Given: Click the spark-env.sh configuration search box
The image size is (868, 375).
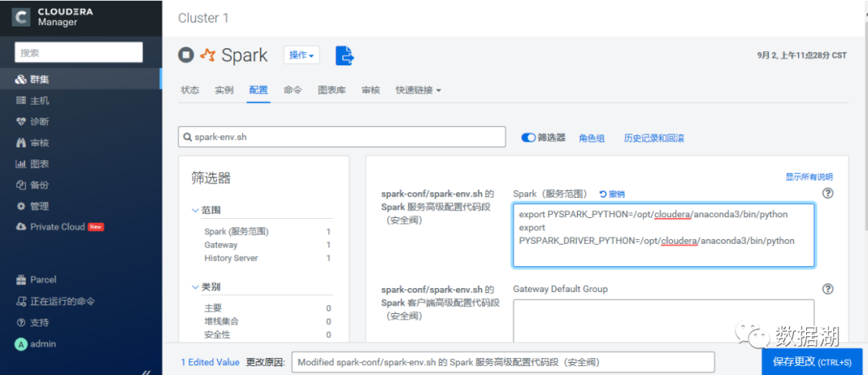Looking at the screenshot, I should pyautogui.click(x=342, y=137).
